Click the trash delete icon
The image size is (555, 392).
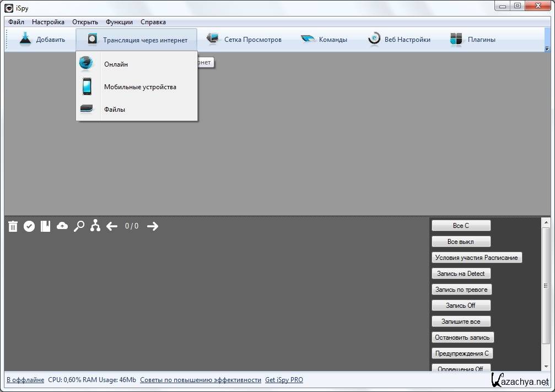(x=13, y=226)
